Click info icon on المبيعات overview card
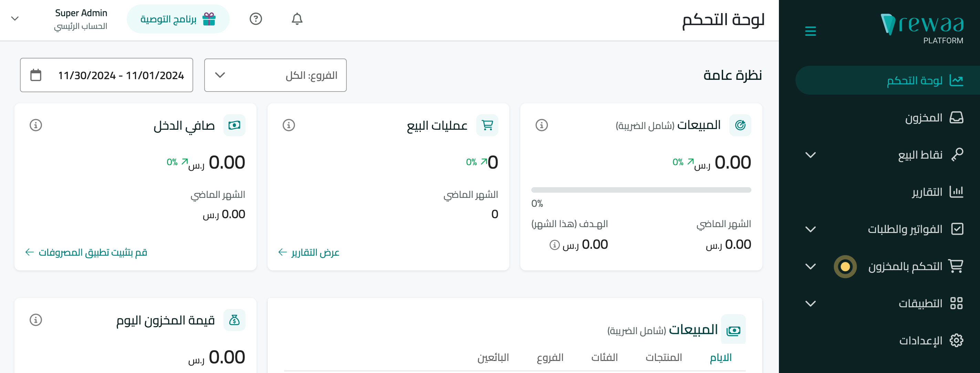The width and height of the screenshot is (980, 373). pyautogui.click(x=541, y=125)
